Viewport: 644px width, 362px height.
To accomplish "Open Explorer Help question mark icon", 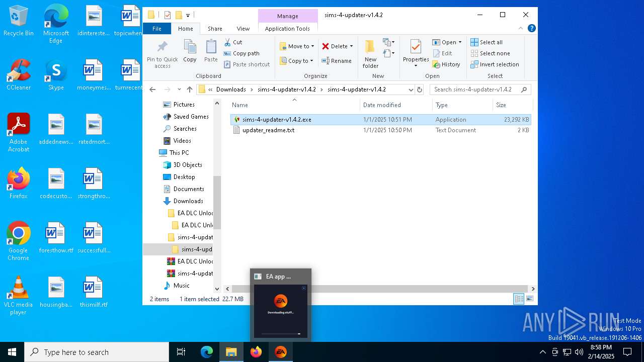I will [532, 29].
